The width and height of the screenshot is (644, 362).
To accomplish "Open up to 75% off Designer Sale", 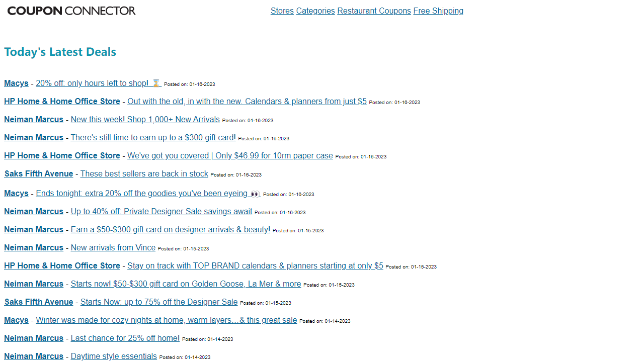I will (159, 302).
